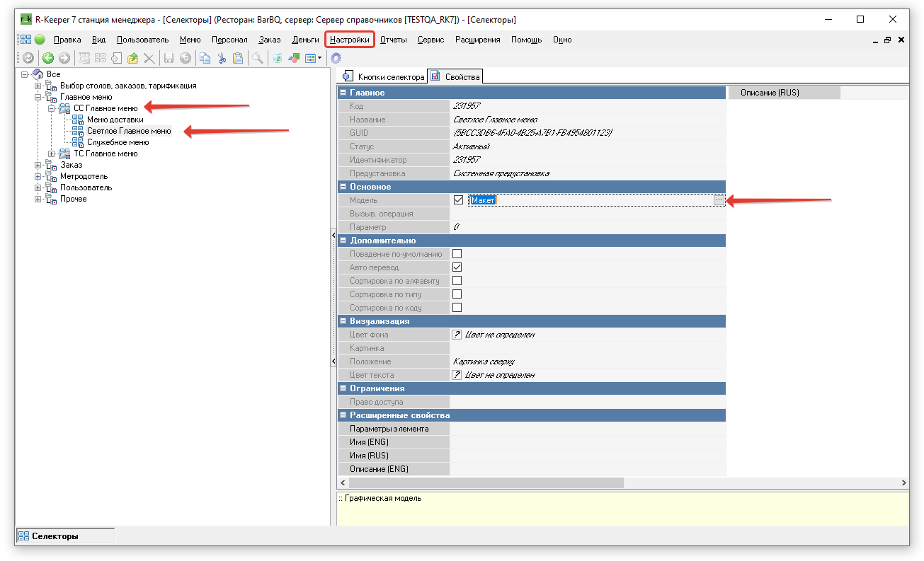Enable Сортировка по типу checkbox

coord(457,294)
